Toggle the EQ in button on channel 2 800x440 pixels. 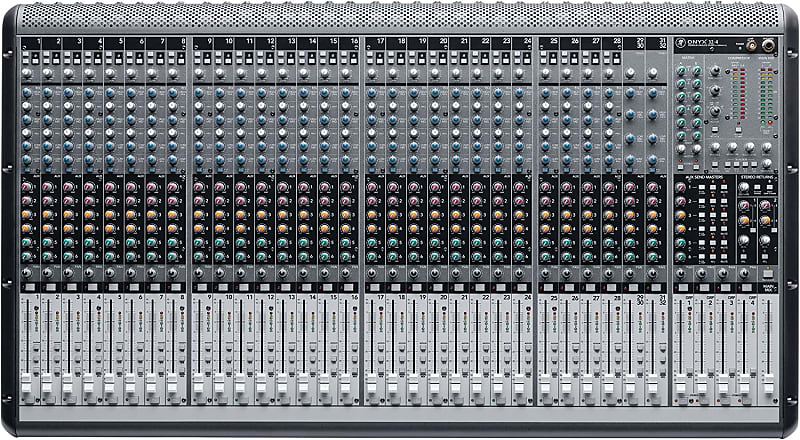(x=47, y=170)
